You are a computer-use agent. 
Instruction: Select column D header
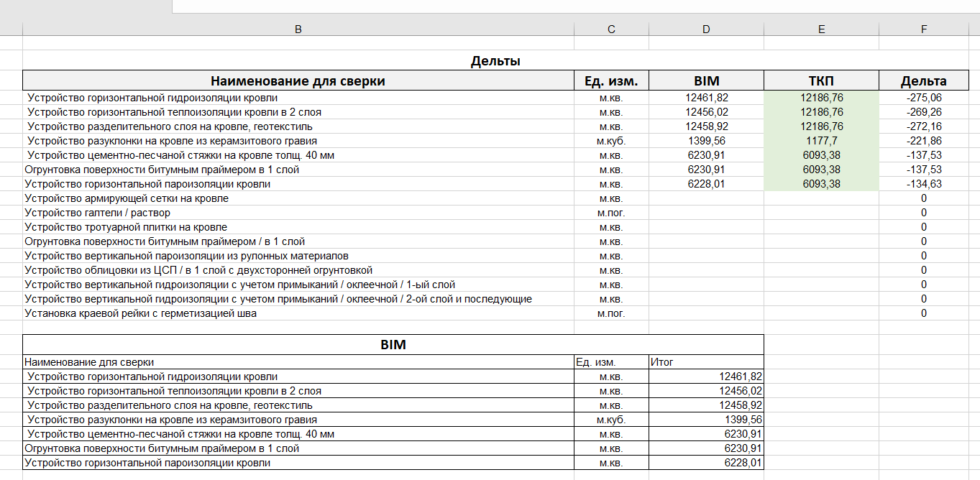tap(706, 29)
